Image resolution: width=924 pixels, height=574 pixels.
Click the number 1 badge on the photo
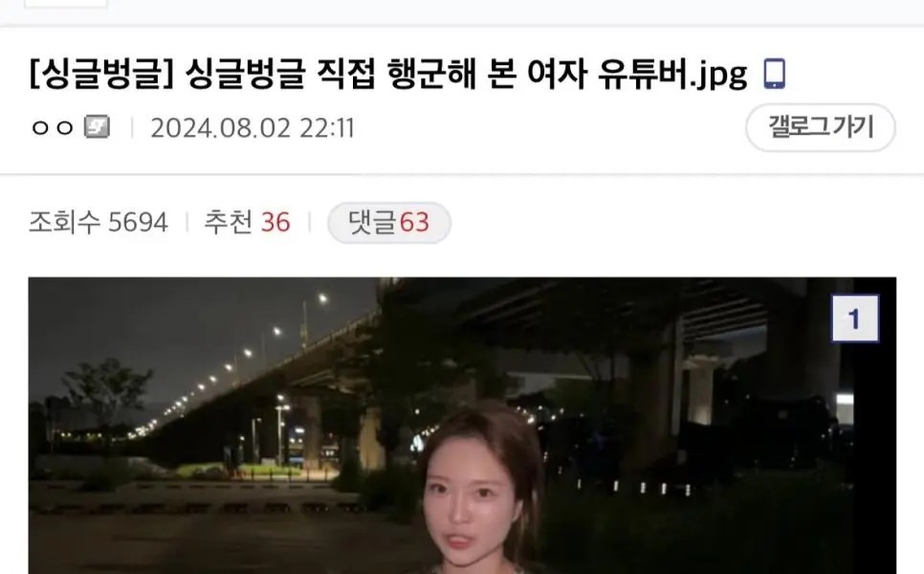pyautogui.click(x=855, y=319)
